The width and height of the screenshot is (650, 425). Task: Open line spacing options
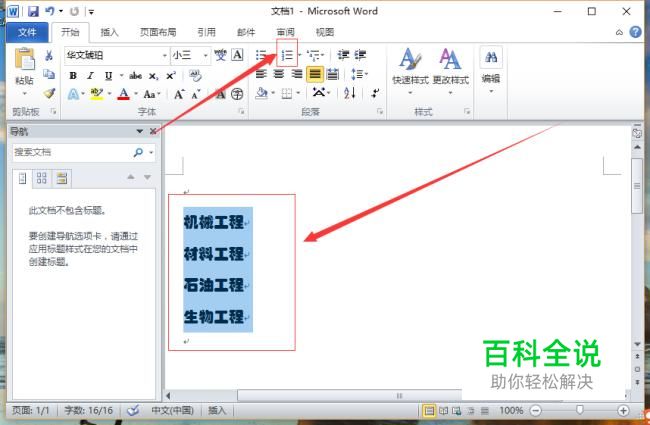359,74
